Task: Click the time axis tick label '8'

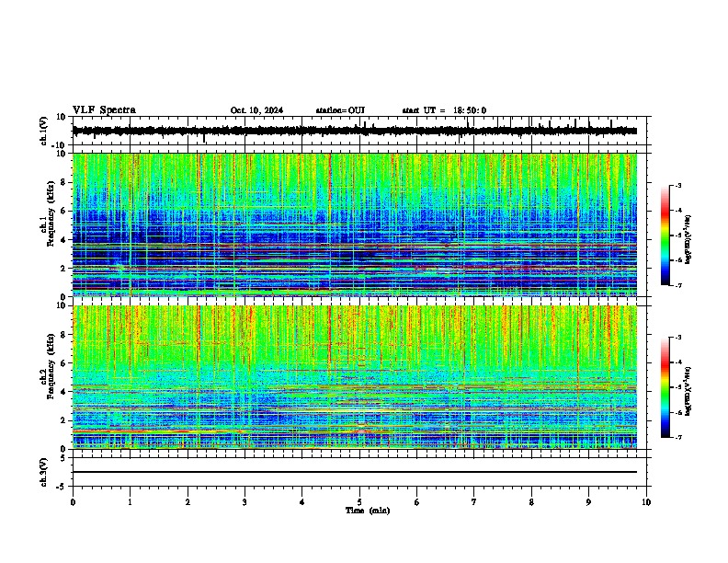Action: click(x=531, y=502)
